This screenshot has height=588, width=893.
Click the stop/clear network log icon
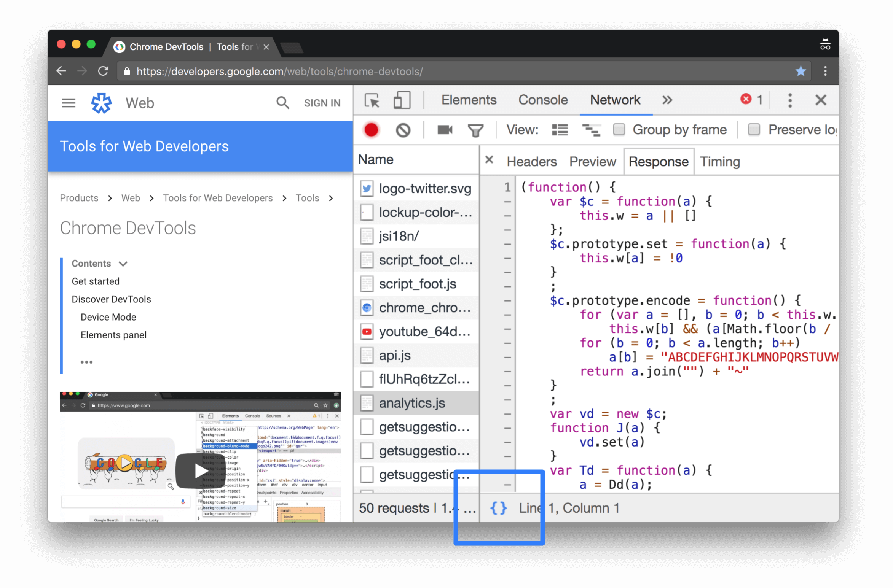403,130
